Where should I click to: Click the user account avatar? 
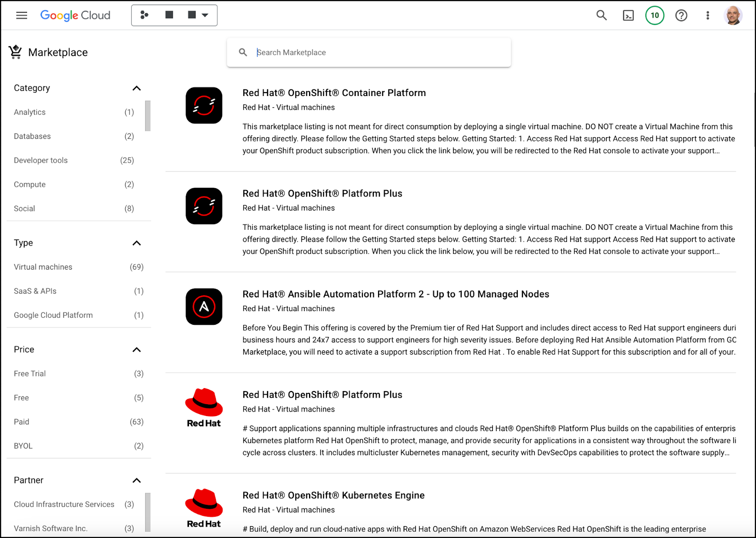click(x=733, y=16)
